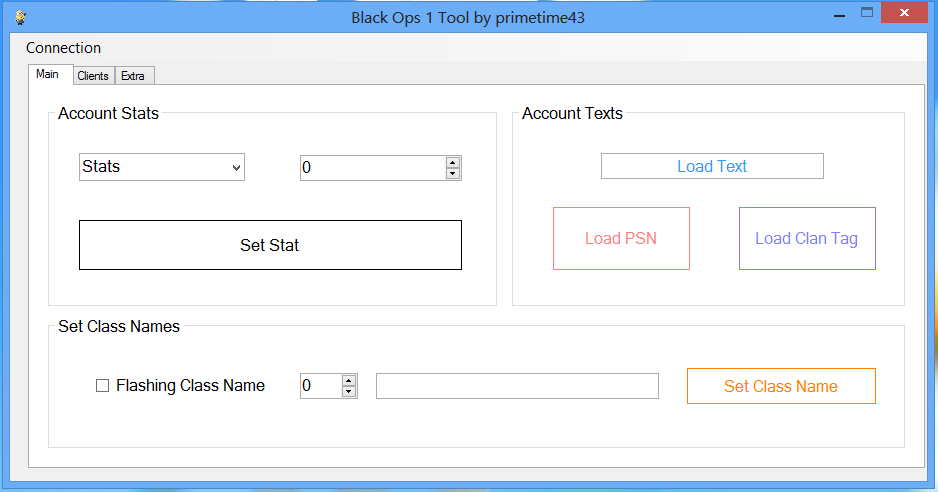Click inside the class number field
Screen dimensions: 938x492
coord(321,386)
